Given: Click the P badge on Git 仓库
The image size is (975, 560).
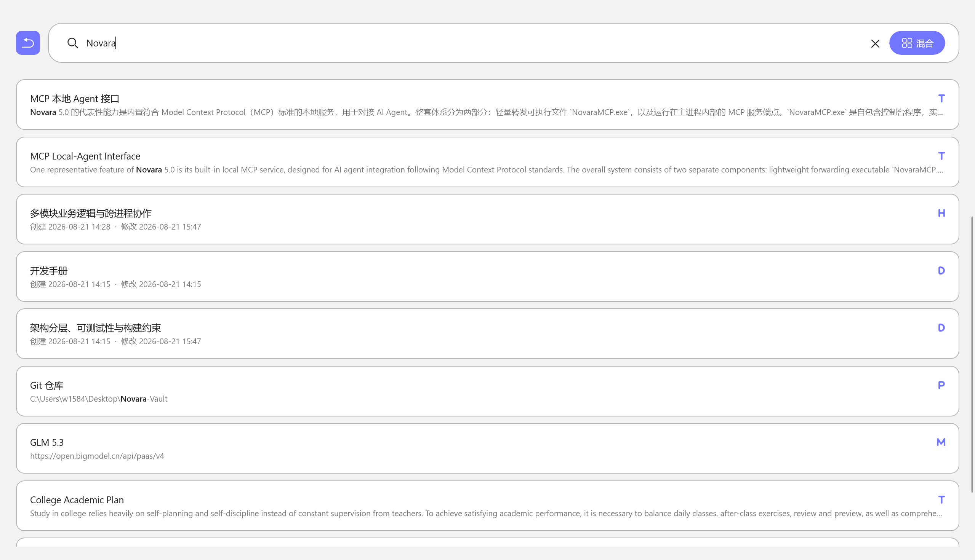Looking at the screenshot, I should coord(941,385).
